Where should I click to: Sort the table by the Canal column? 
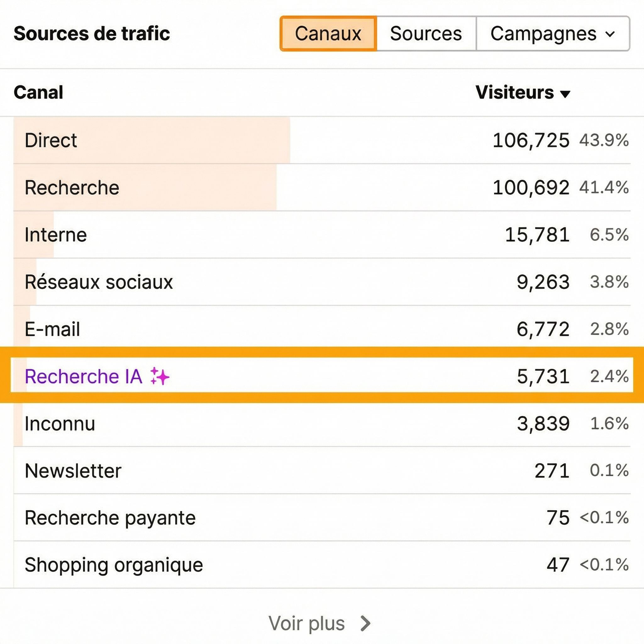(39, 93)
